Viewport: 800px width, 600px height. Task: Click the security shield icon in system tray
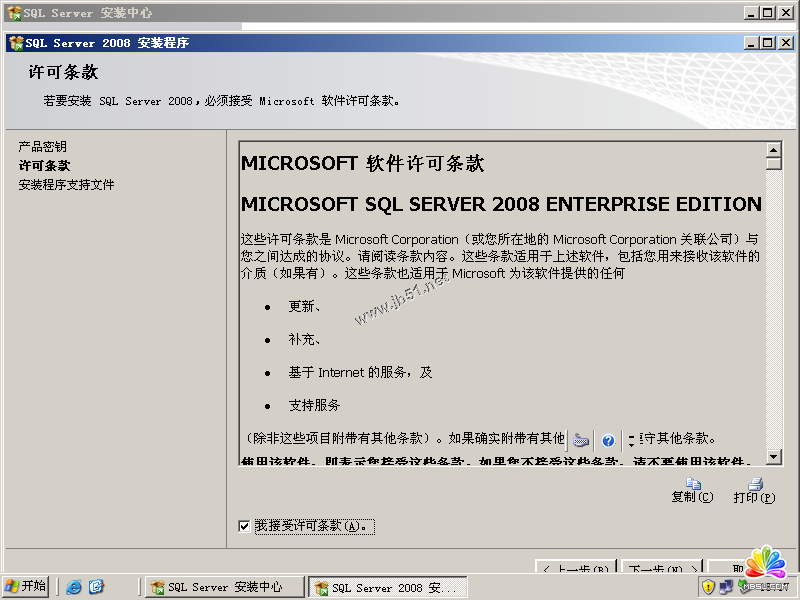click(x=708, y=587)
